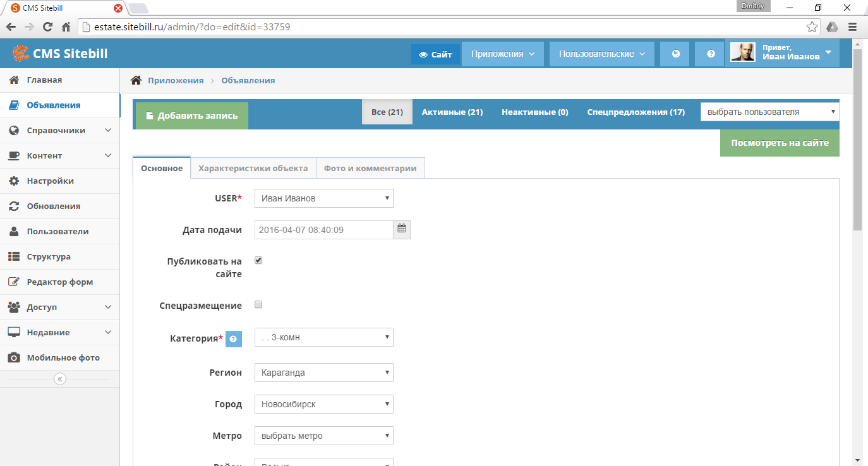Click the globe icon button in header

coord(676,54)
